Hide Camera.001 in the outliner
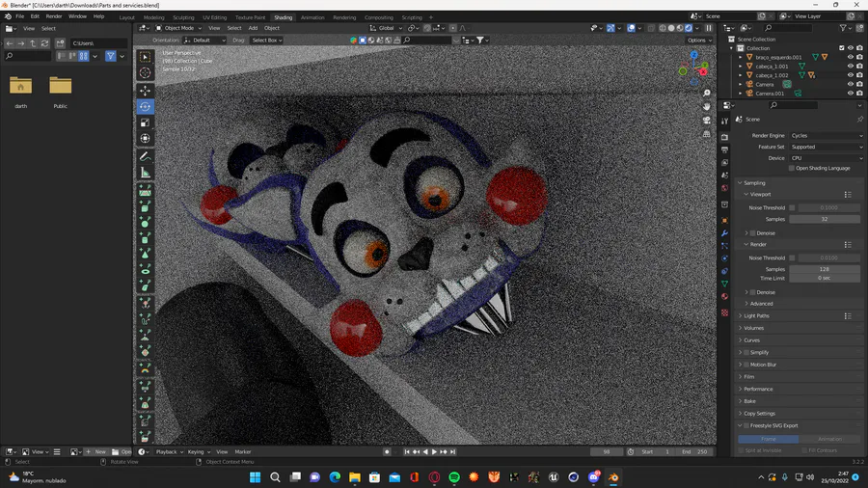This screenshot has width=868, height=488. tap(851, 93)
